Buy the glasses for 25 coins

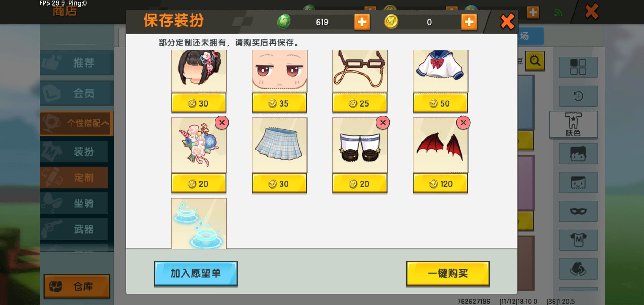[x=360, y=103]
